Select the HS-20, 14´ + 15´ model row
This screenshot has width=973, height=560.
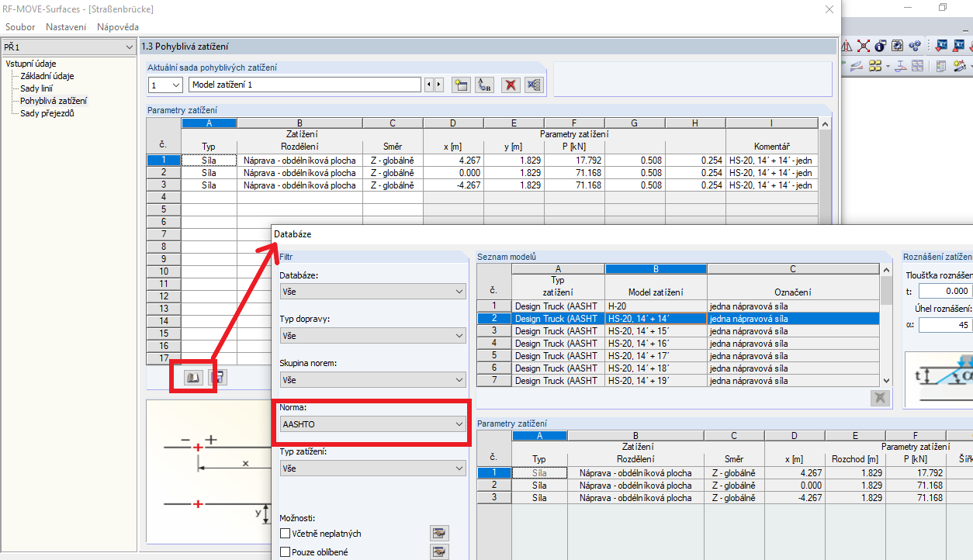click(x=678, y=330)
